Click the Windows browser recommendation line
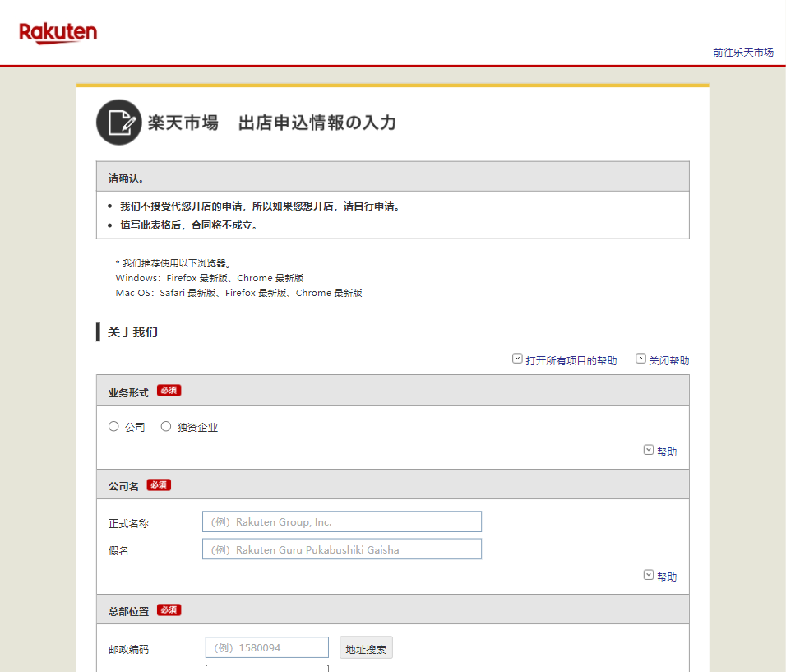Viewport: 786px width, 672px height. pos(210,278)
